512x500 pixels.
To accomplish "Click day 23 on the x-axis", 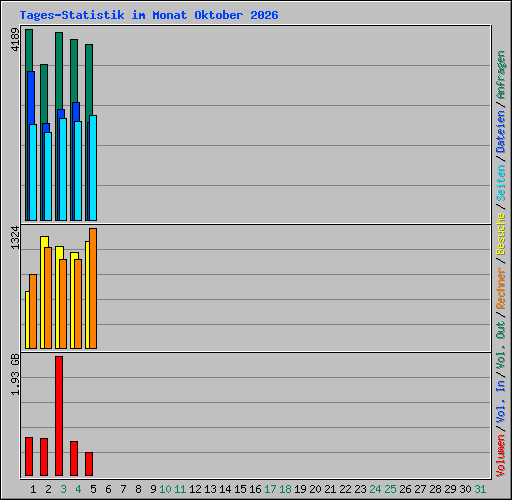I will coord(360,489).
